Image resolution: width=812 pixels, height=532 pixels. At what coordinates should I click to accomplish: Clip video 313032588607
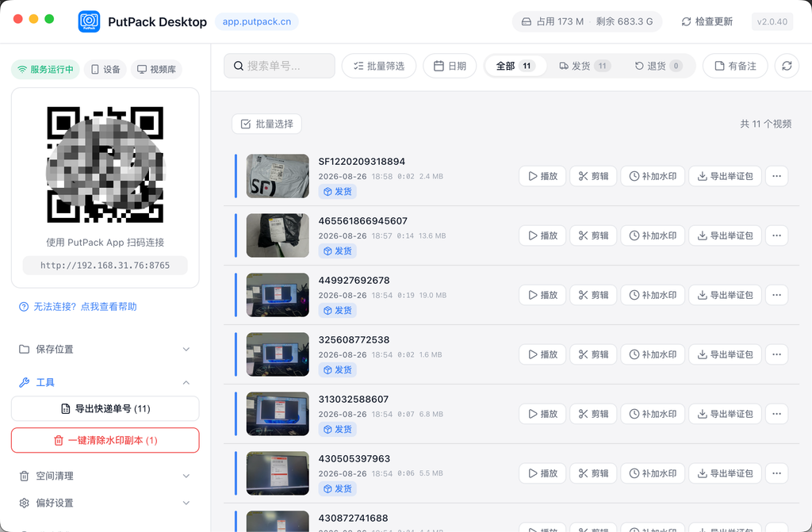[593, 414]
